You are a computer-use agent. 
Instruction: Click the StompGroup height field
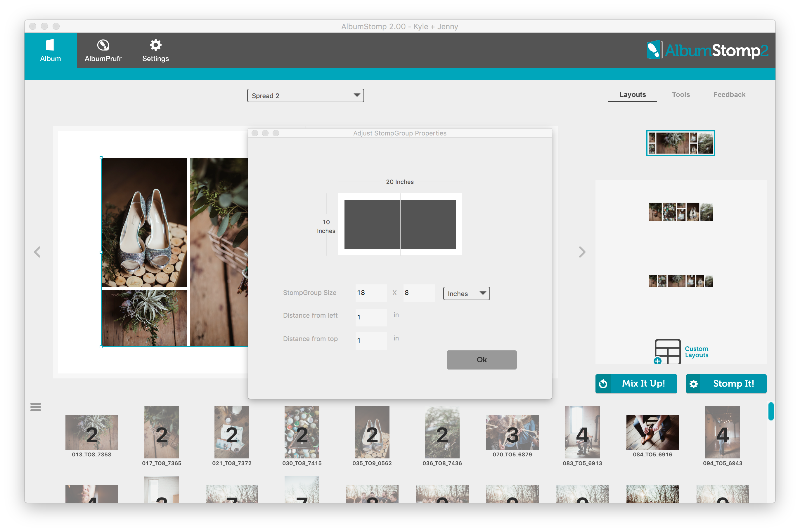(419, 293)
